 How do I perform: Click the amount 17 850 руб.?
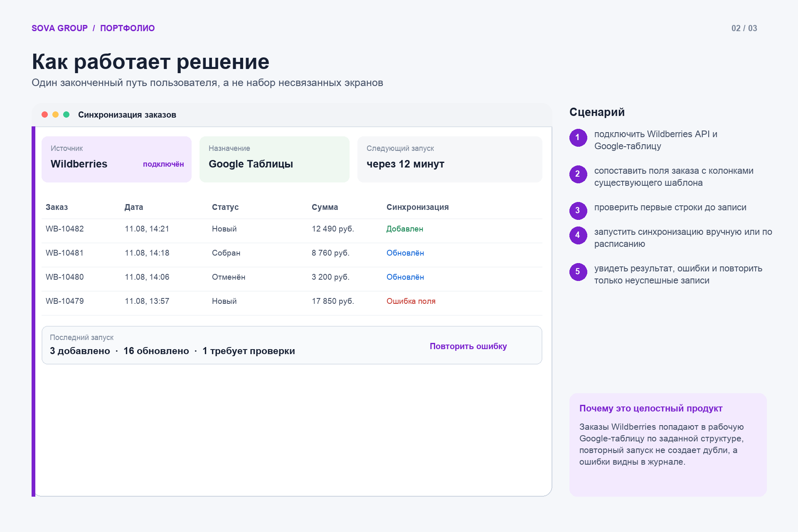click(333, 301)
